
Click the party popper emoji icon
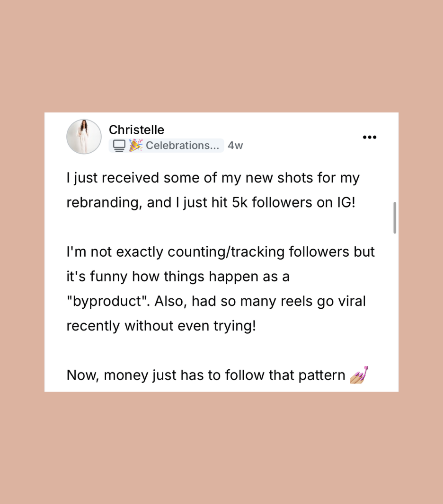tap(136, 145)
